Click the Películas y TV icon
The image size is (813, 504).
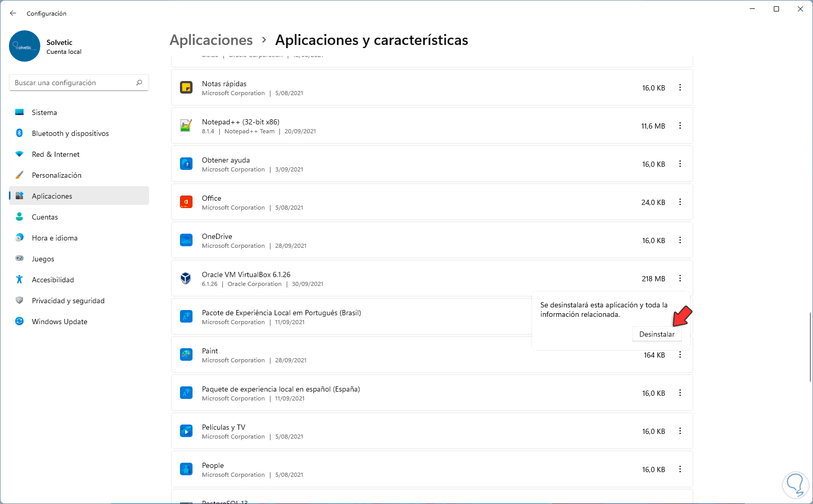(x=186, y=431)
